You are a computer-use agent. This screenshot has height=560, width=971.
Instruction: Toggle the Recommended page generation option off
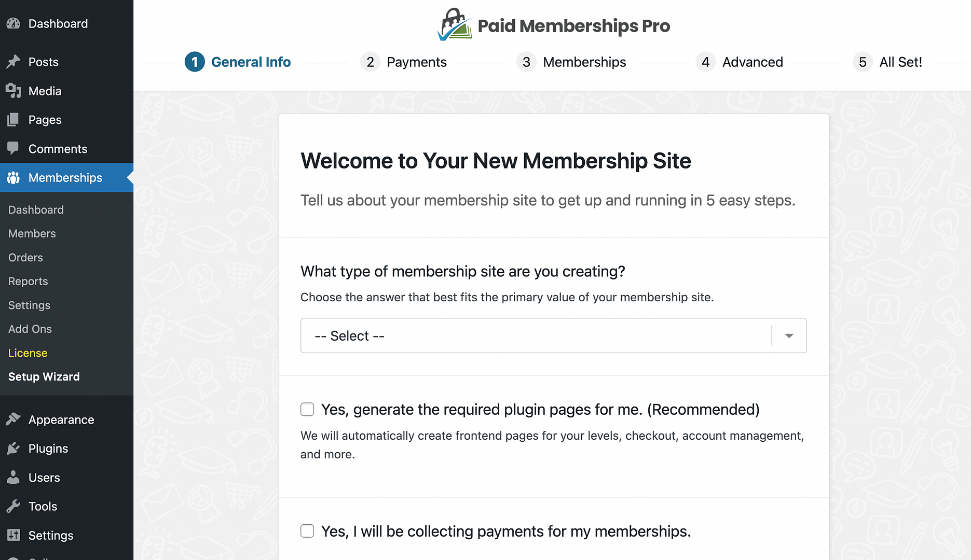point(307,409)
